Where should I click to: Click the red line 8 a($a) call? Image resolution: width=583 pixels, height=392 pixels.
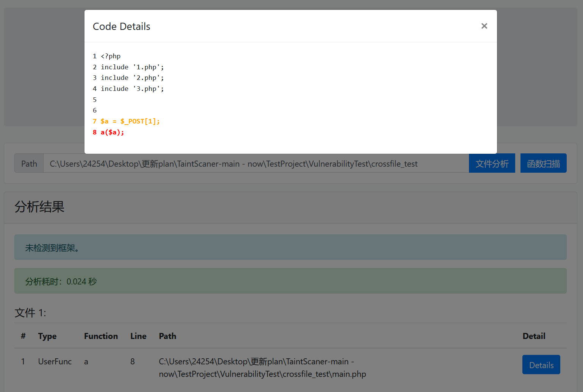pyautogui.click(x=112, y=132)
